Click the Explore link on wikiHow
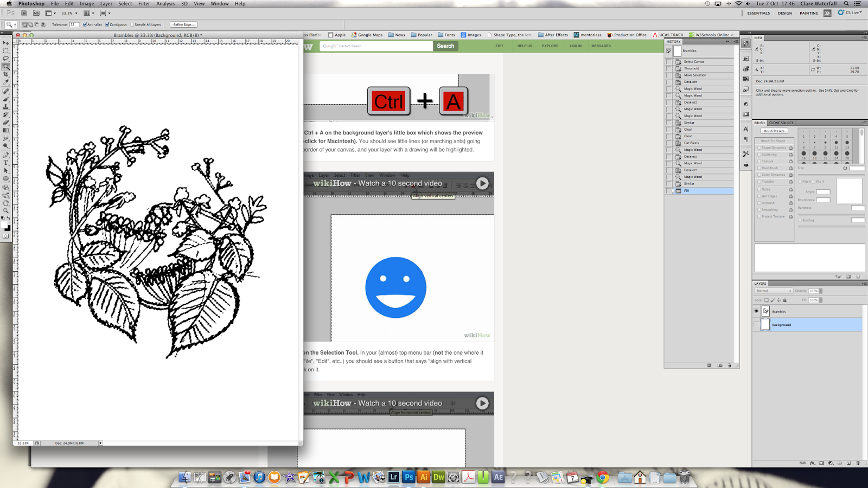The height and width of the screenshot is (488, 868). [550, 46]
